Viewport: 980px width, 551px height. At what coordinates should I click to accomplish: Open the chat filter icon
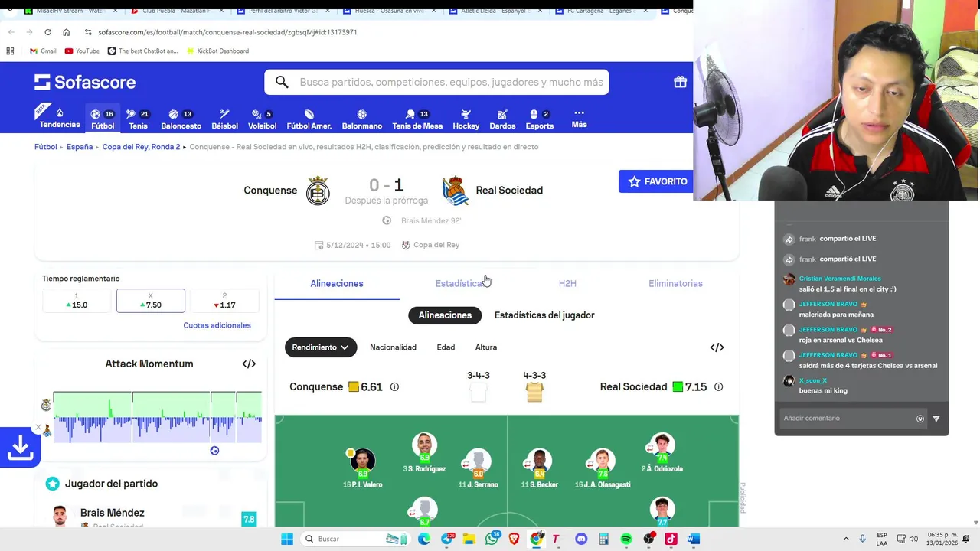pyautogui.click(x=936, y=419)
